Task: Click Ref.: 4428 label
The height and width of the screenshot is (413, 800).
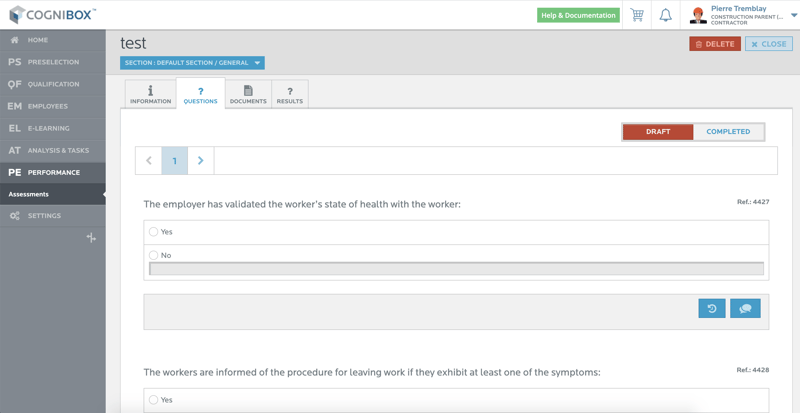Action: (753, 370)
